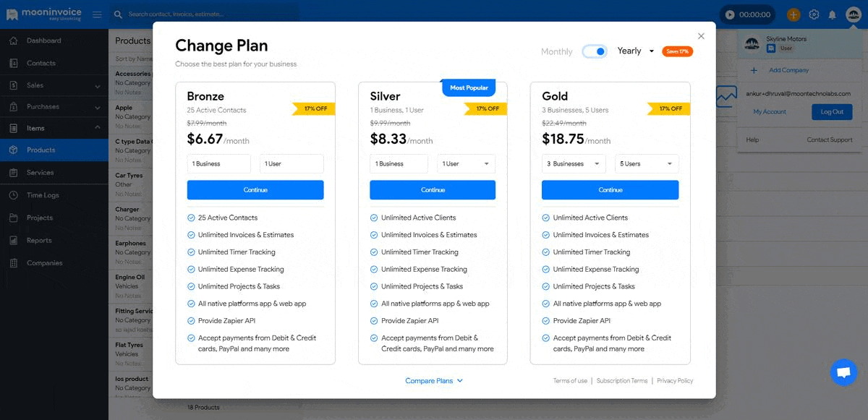The image size is (868, 420).
Task: Expand Purchases menu chevron
Action: (98, 107)
